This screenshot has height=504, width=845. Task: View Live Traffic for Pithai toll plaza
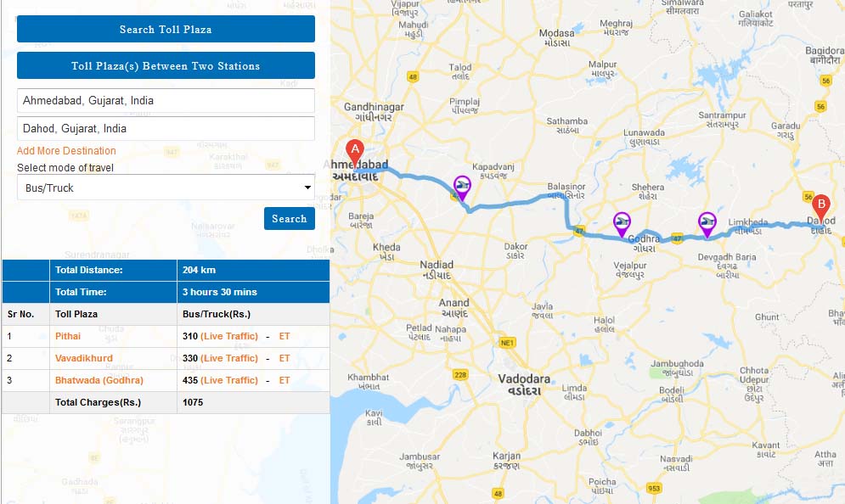(229, 337)
